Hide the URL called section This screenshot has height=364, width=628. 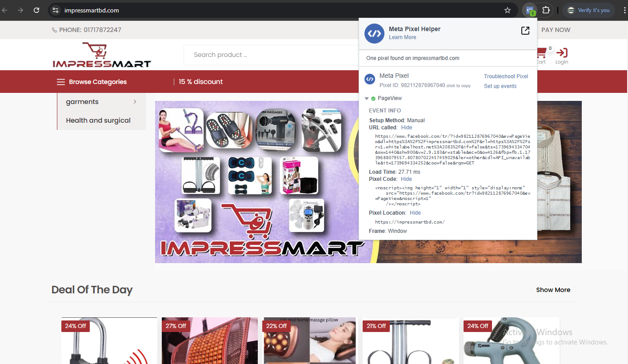(x=406, y=128)
